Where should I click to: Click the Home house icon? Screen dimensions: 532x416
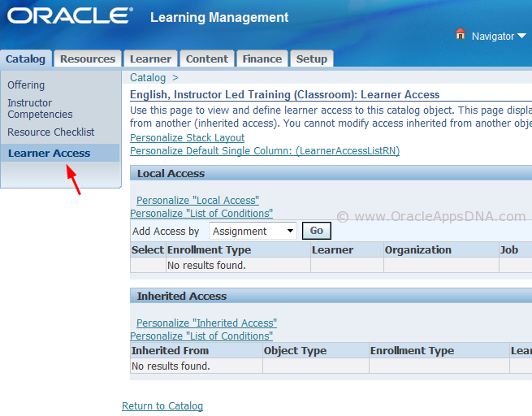460,34
